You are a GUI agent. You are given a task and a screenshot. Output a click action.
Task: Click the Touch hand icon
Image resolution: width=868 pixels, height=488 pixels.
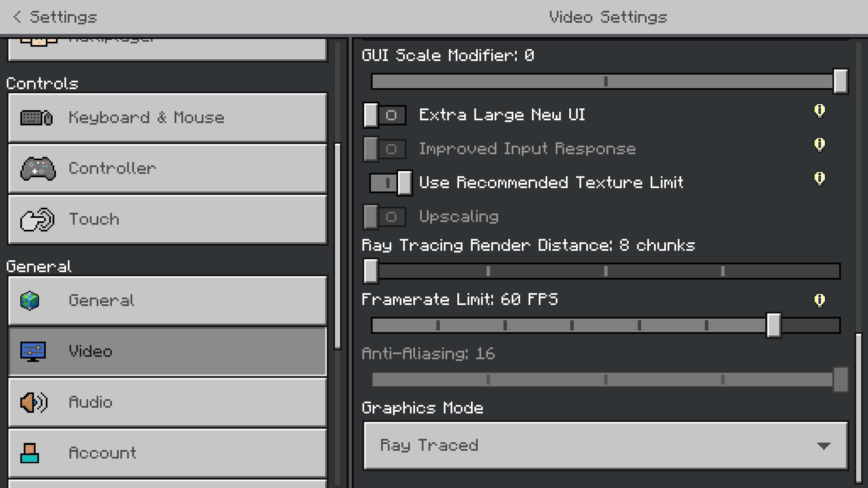[x=37, y=219]
